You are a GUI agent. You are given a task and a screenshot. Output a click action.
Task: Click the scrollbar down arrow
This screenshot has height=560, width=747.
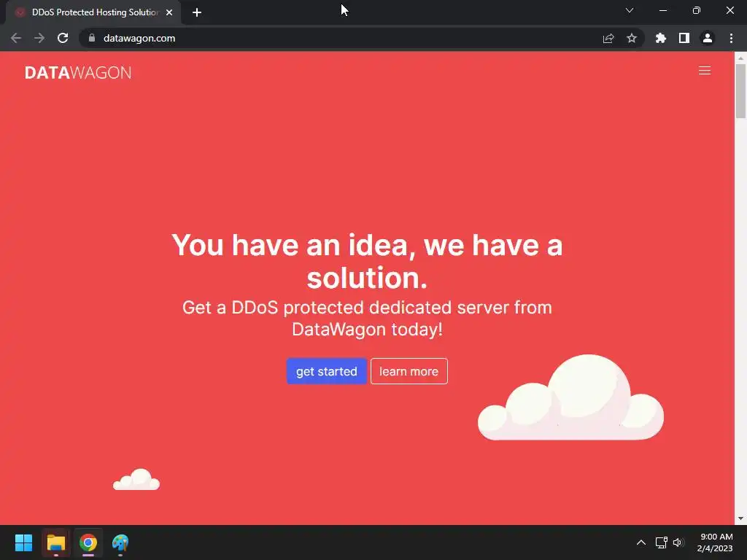(740, 518)
